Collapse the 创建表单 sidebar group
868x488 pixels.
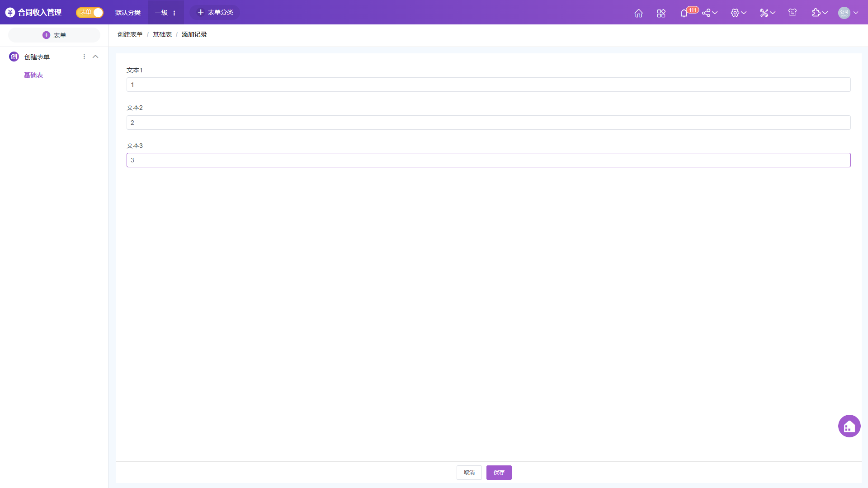click(x=95, y=57)
